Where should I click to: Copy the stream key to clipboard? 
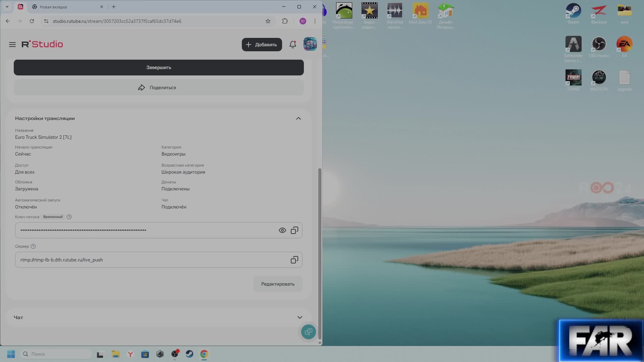[294, 230]
